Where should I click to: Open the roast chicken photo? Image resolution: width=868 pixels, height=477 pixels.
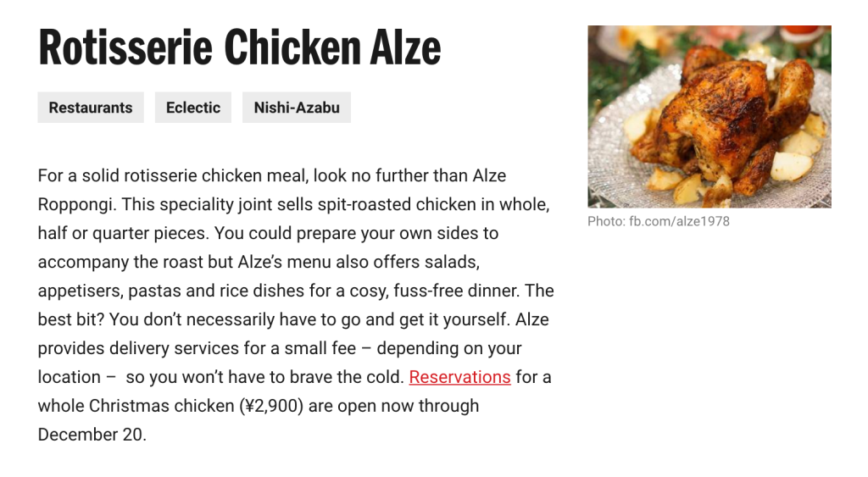coord(709,117)
